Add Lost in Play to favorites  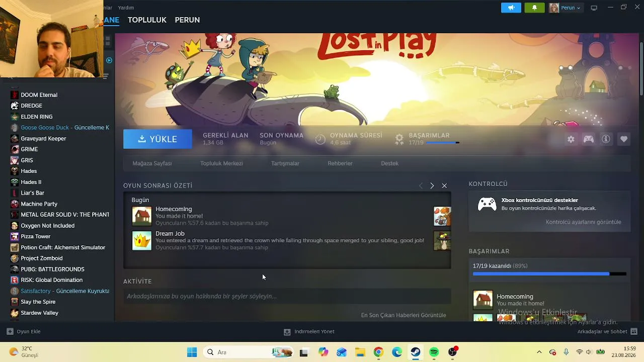point(624,139)
